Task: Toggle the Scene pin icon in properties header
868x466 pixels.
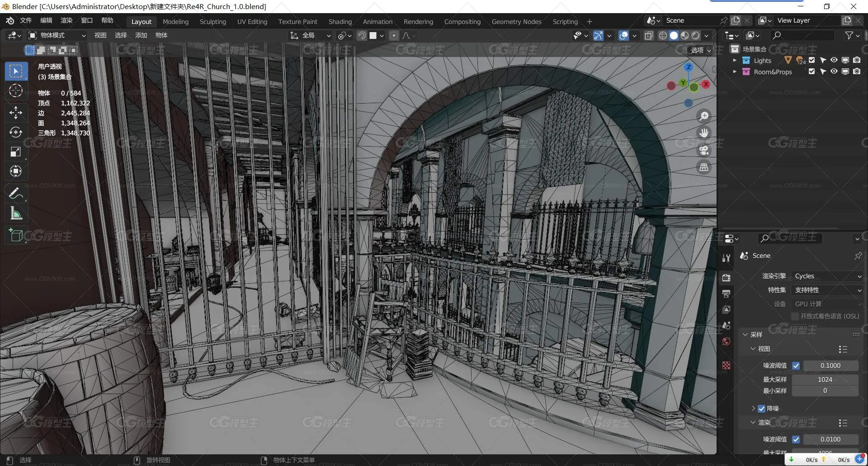Action: tap(858, 256)
